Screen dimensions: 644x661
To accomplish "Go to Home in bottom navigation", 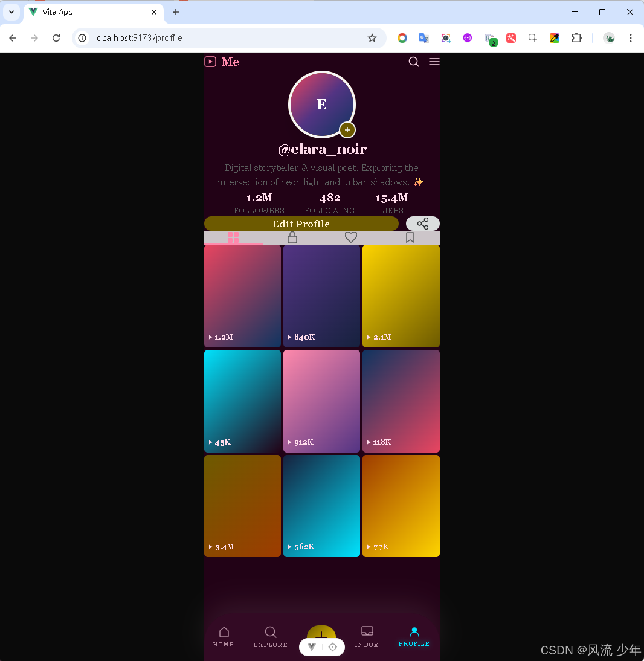I will point(224,637).
